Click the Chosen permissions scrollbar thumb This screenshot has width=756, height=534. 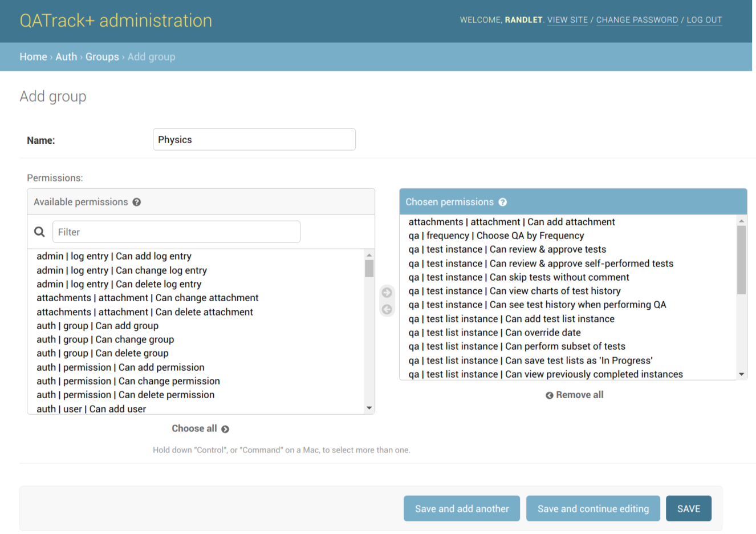741,260
